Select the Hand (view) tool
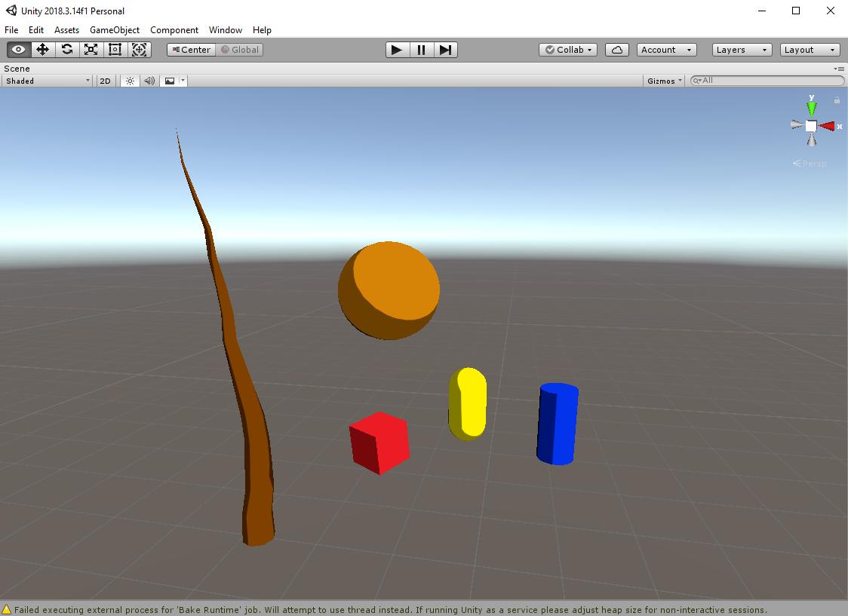Screen dimensions: 848x616 [18, 50]
